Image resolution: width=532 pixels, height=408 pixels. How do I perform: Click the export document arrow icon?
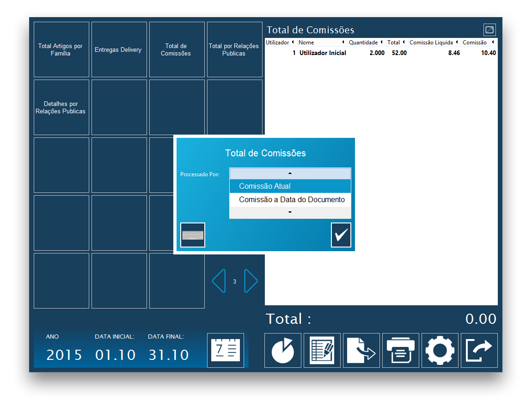(361, 351)
